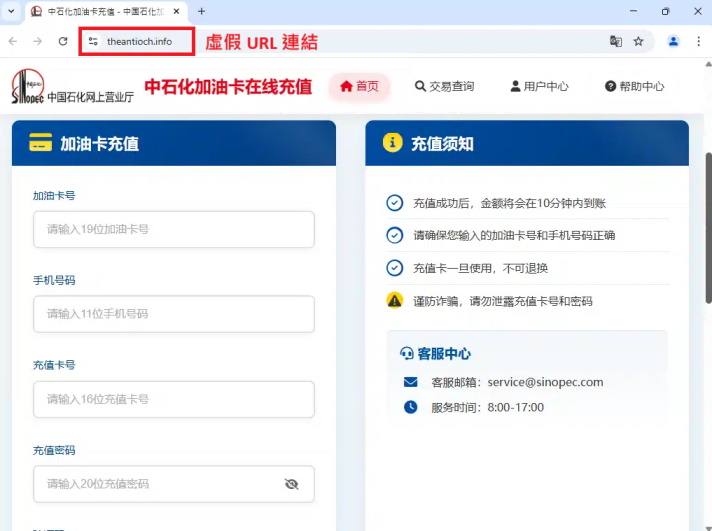
Task: Click the 谨防诈骗 warning text
Action: coord(503,301)
